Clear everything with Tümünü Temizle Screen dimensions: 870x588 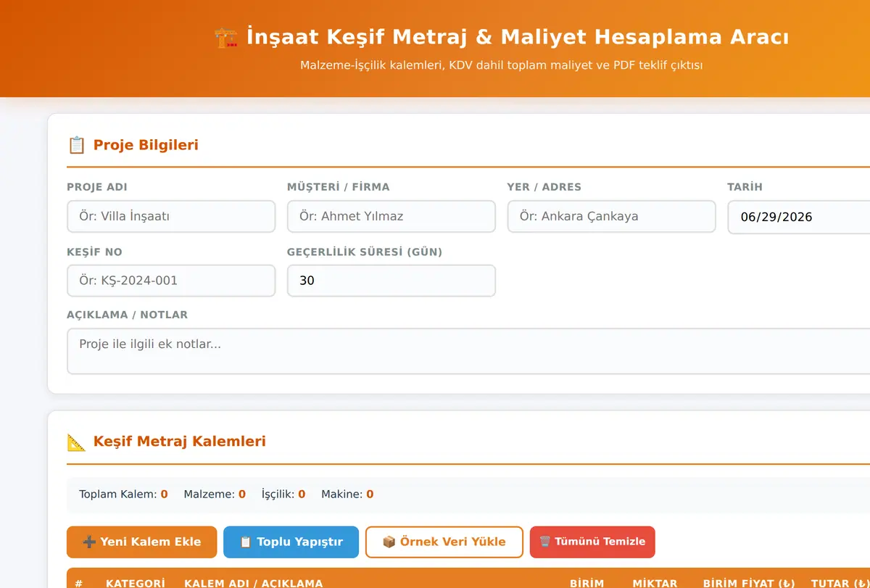click(x=592, y=542)
